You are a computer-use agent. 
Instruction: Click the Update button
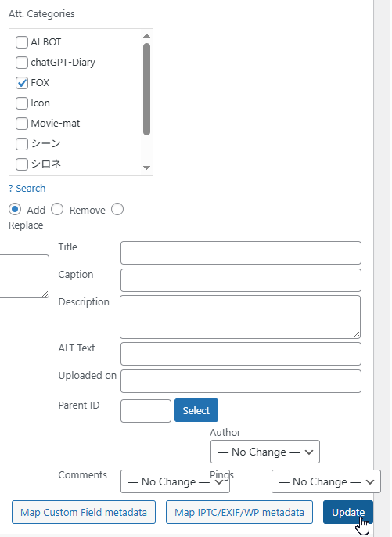(x=348, y=512)
